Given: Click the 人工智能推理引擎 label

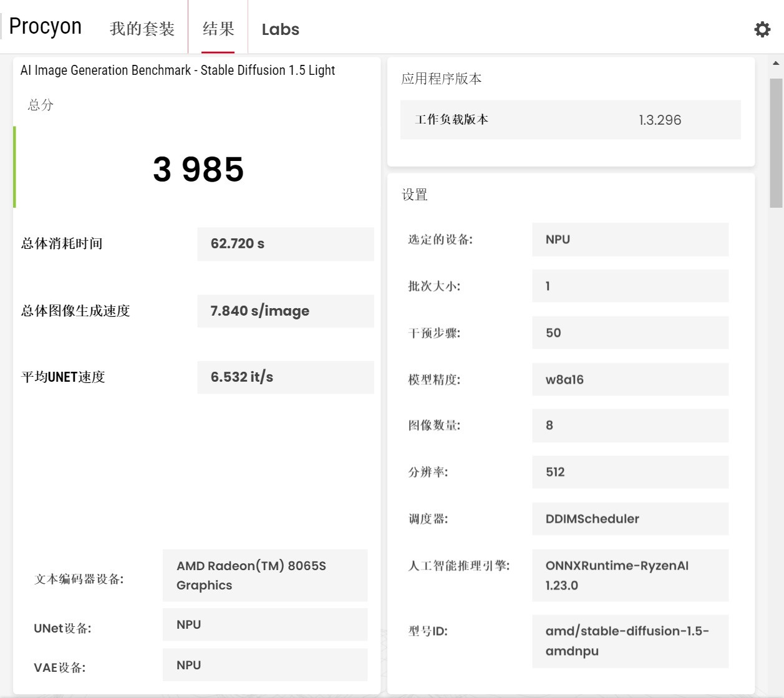Looking at the screenshot, I should 459,566.
